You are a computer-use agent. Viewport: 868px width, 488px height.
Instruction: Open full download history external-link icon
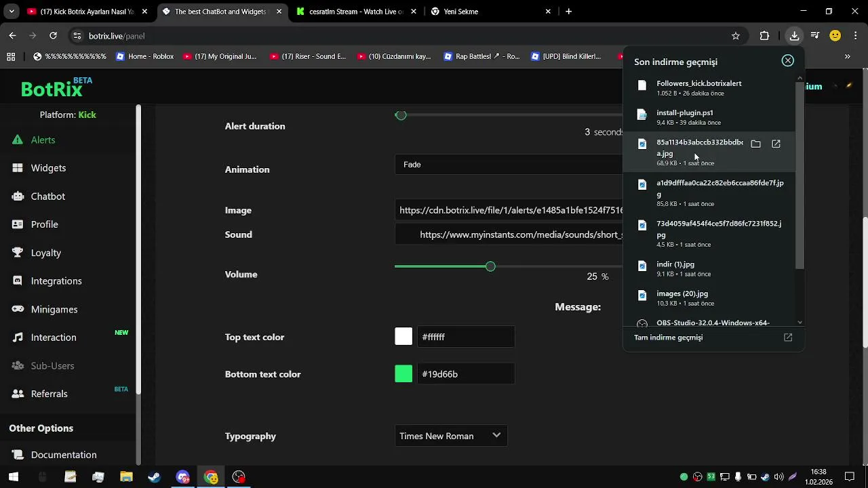pos(788,338)
